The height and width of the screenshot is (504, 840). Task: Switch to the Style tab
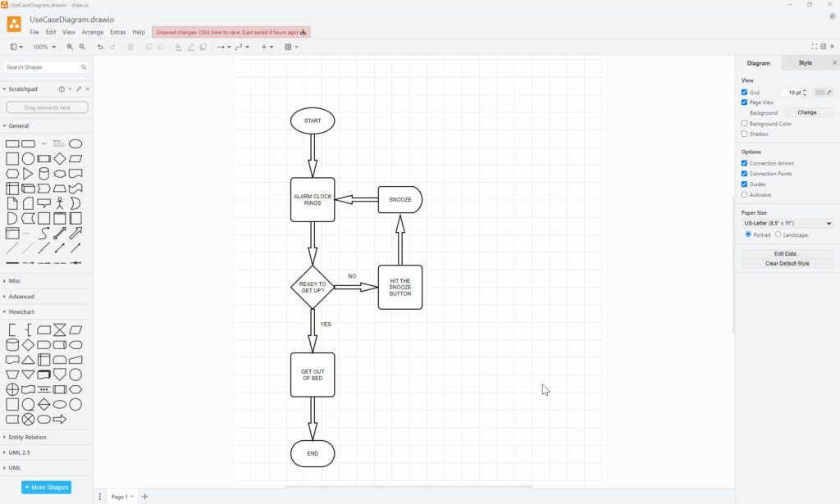[x=806, y=63]
